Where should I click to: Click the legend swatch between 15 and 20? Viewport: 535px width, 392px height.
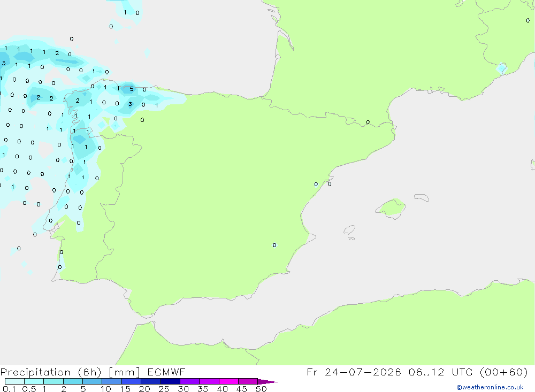(131, 381)
